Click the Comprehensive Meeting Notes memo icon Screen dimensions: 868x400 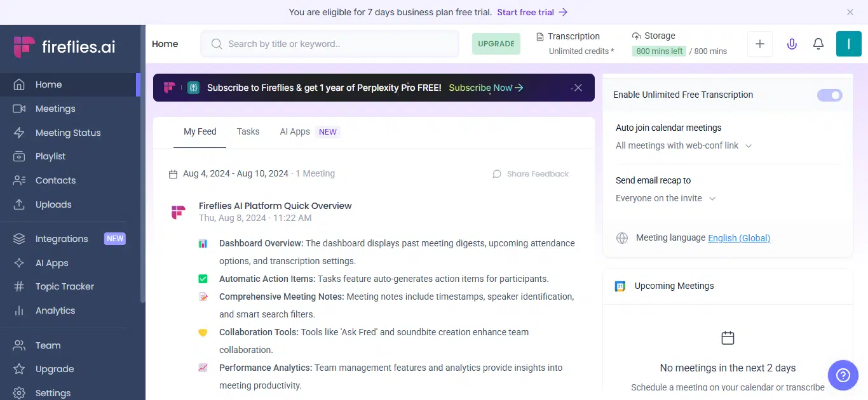(203, 297)
